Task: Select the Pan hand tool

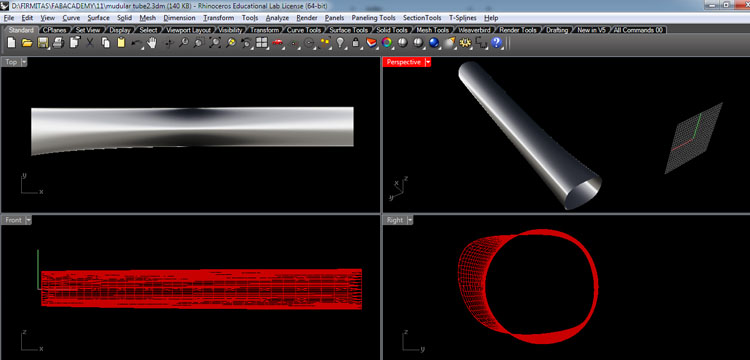Action: (152, 43)
